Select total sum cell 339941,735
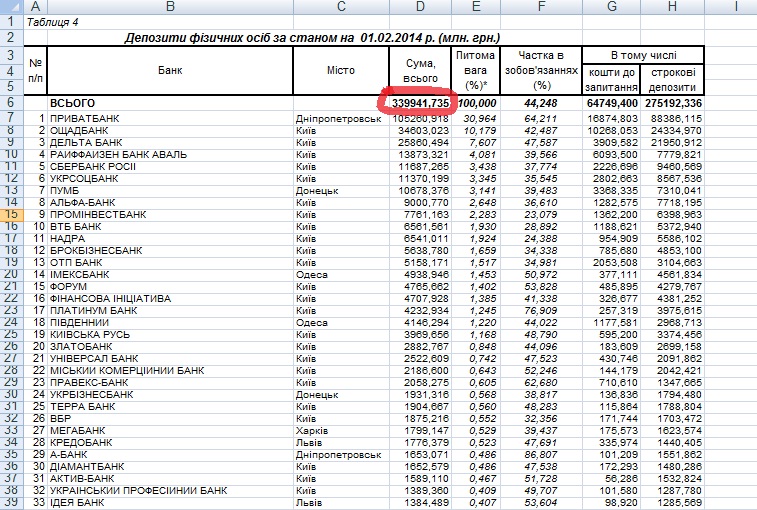 pyautogui.click(x=420, y=103)
